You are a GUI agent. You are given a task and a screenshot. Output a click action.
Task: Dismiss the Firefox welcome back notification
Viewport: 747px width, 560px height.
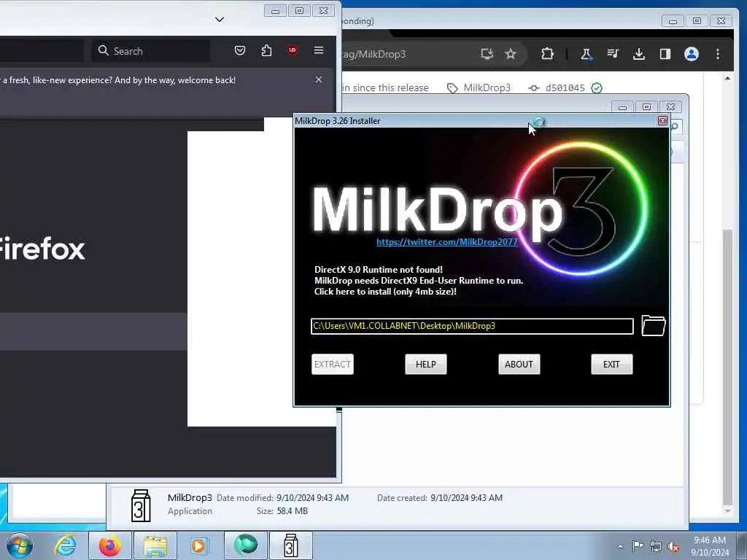point(319,79)
